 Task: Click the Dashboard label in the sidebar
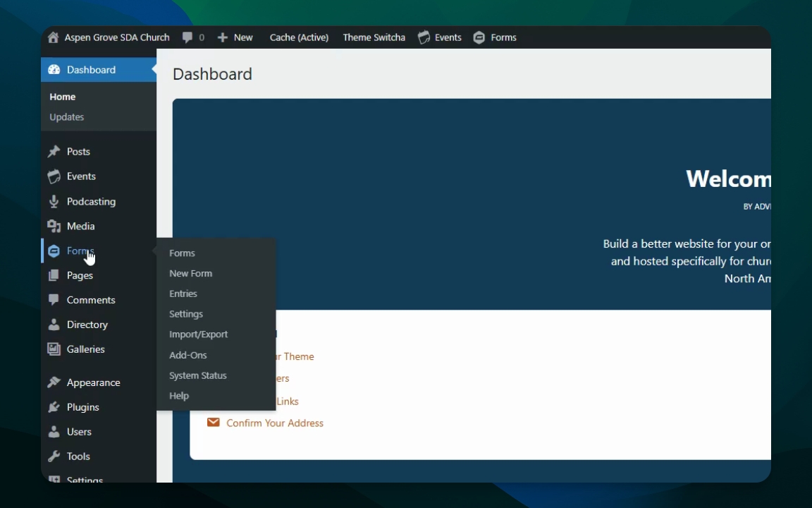pos(91,69)
